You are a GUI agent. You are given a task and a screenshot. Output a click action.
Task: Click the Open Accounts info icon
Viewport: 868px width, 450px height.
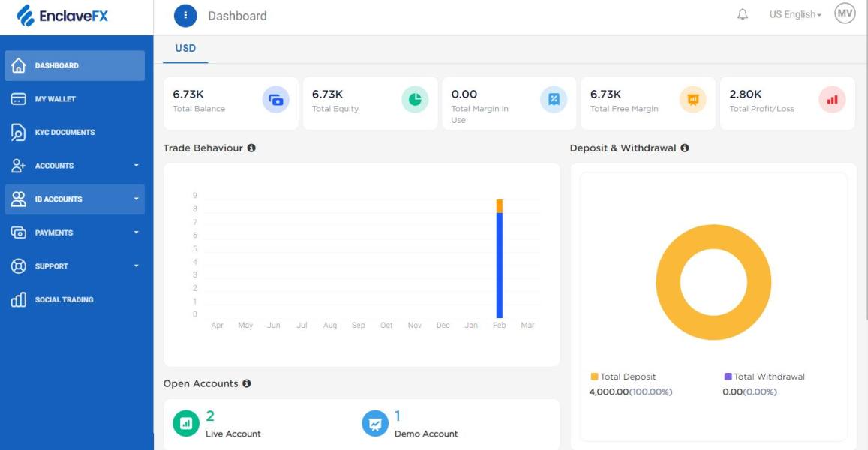(246, 383)
